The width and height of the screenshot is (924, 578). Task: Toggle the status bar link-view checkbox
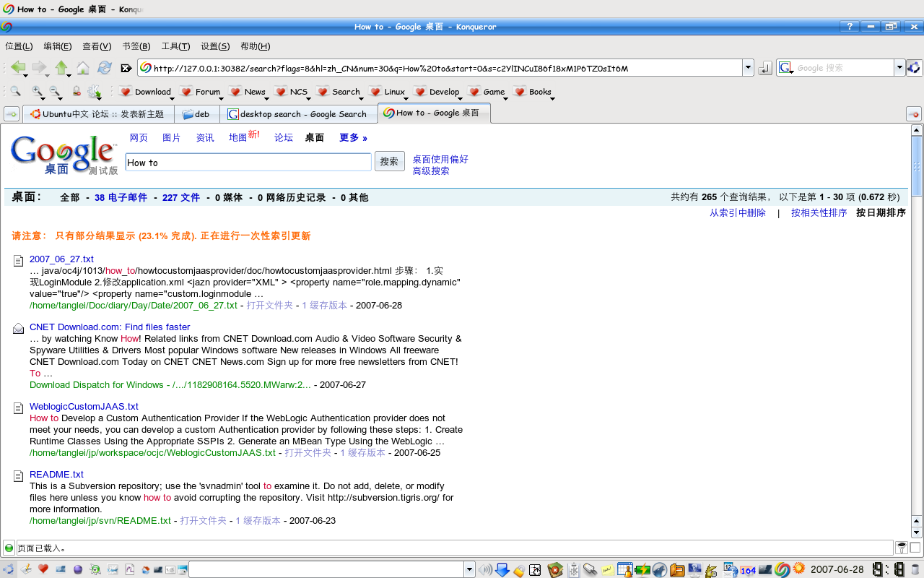915,548
